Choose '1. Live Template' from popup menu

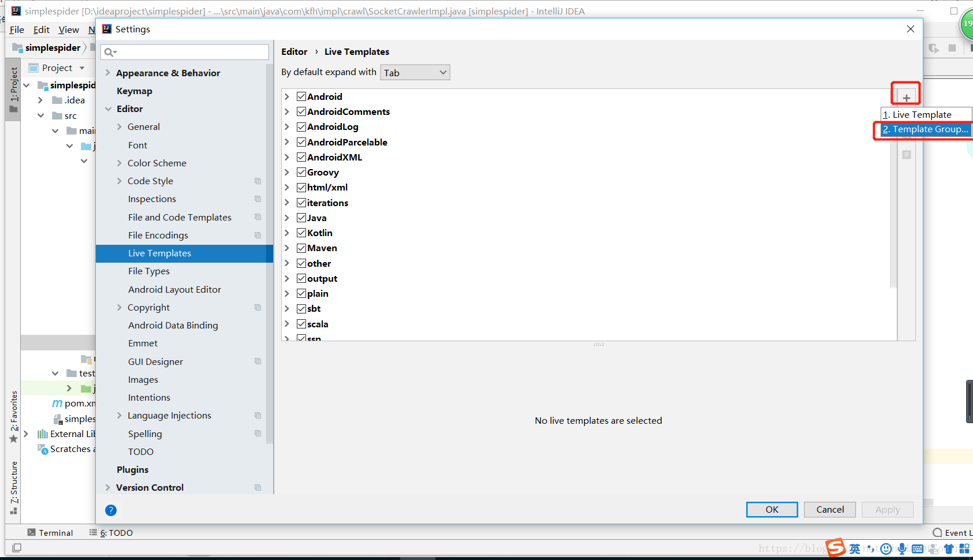[x=926, y=114]
